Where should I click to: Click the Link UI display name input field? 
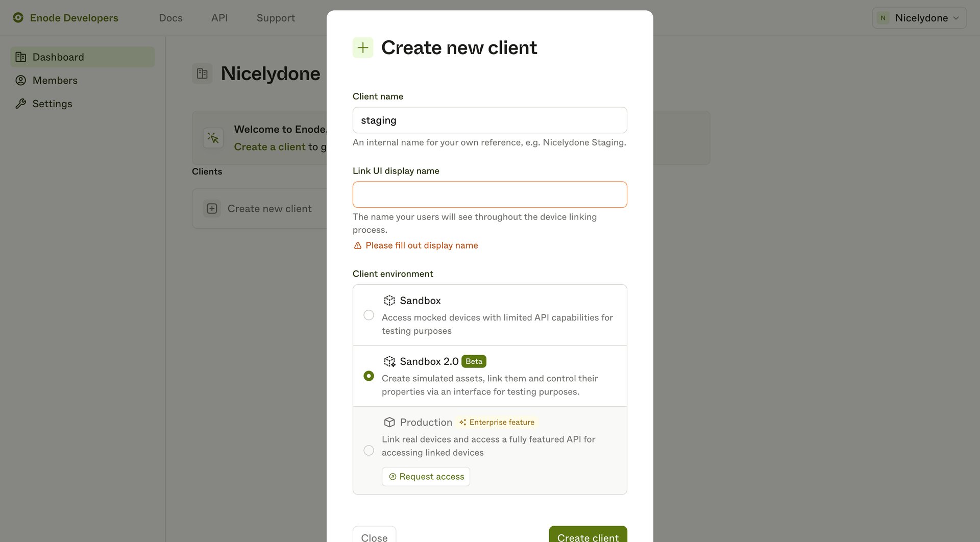(489, 194)
